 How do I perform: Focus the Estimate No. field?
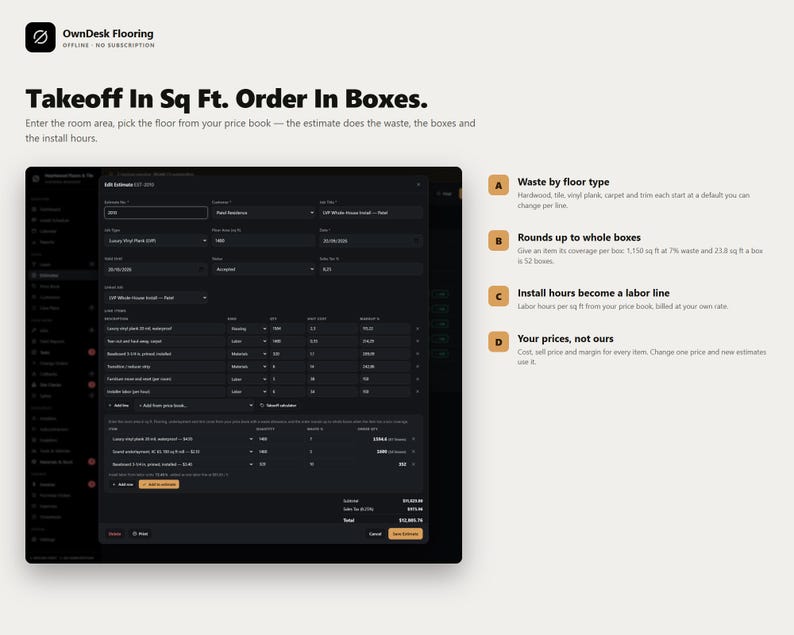156,213
